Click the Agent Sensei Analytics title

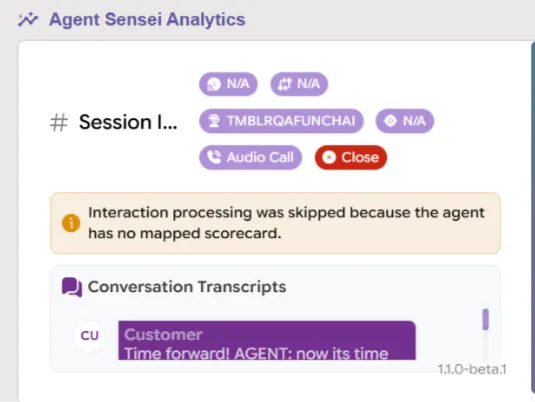click(147, 19)
